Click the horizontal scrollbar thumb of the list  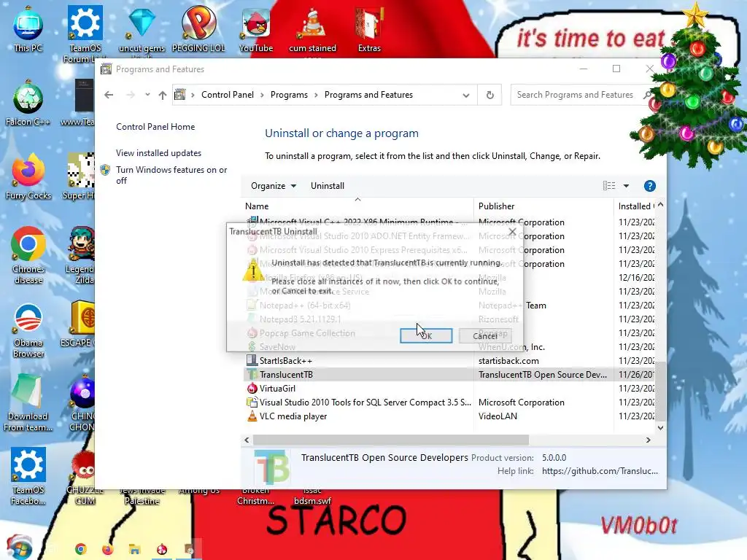391,440
